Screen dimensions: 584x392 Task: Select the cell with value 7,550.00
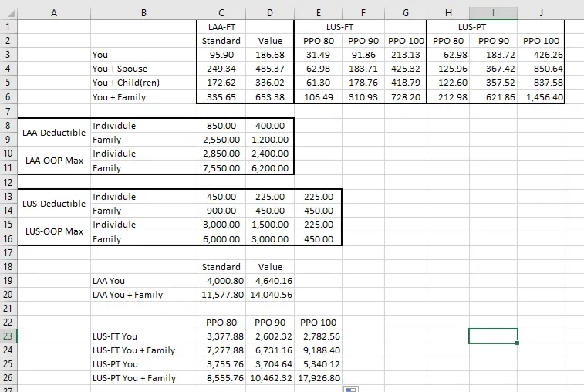[221, 167]
